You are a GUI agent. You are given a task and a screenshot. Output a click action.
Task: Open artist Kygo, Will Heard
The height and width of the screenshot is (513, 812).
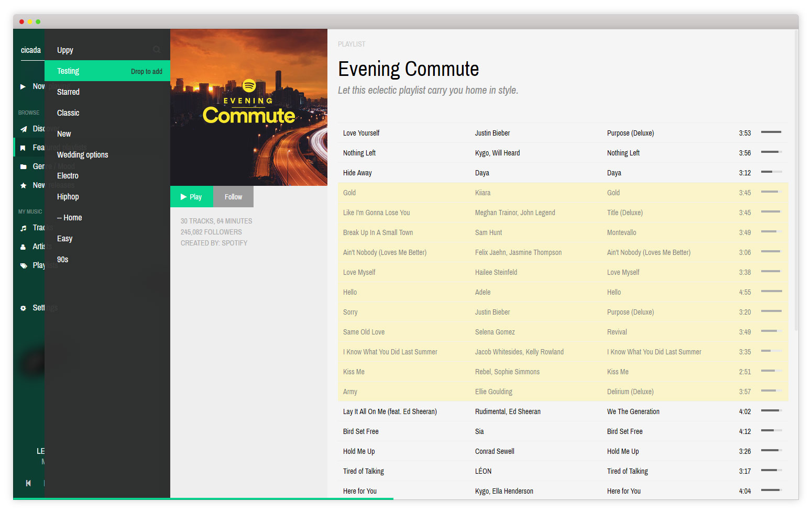tap(498, 153)
